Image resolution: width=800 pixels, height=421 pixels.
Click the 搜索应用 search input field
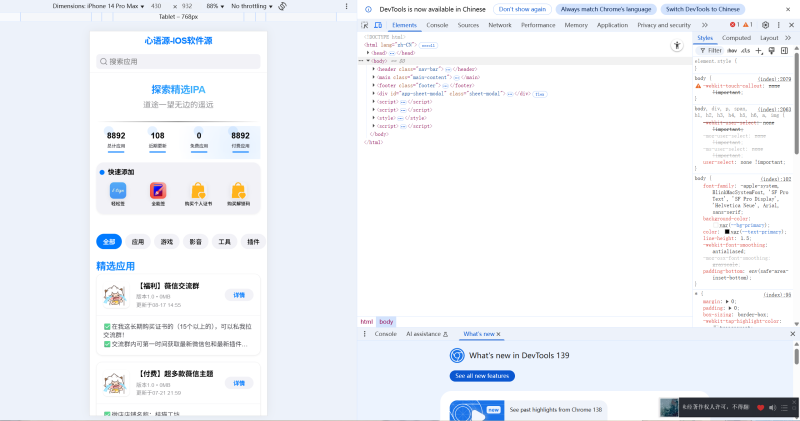[x=178, y=62]
